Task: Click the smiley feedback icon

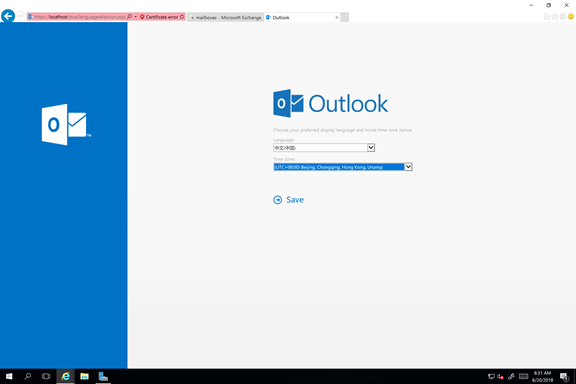Action: tap(571, 17)
